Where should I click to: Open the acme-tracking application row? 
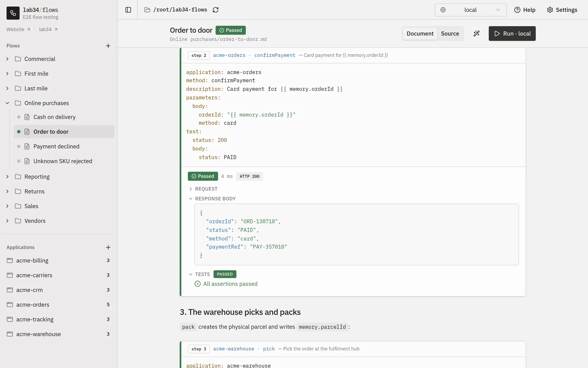59,319
